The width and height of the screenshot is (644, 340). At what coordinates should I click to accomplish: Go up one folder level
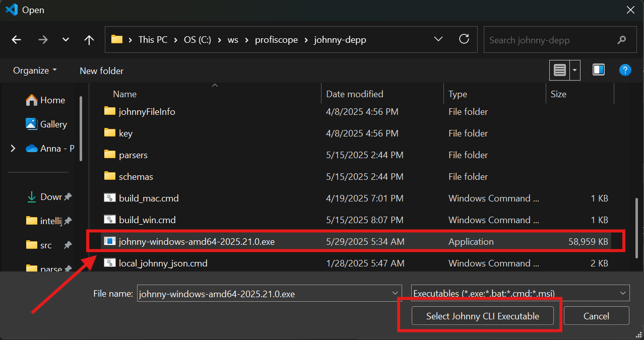coord(89,40)
